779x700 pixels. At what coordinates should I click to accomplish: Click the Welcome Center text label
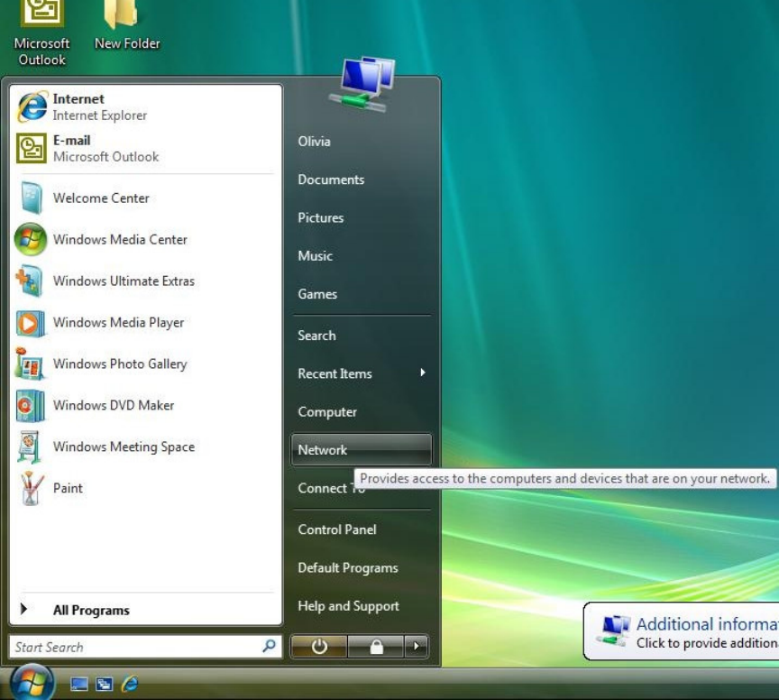point(101,198)
